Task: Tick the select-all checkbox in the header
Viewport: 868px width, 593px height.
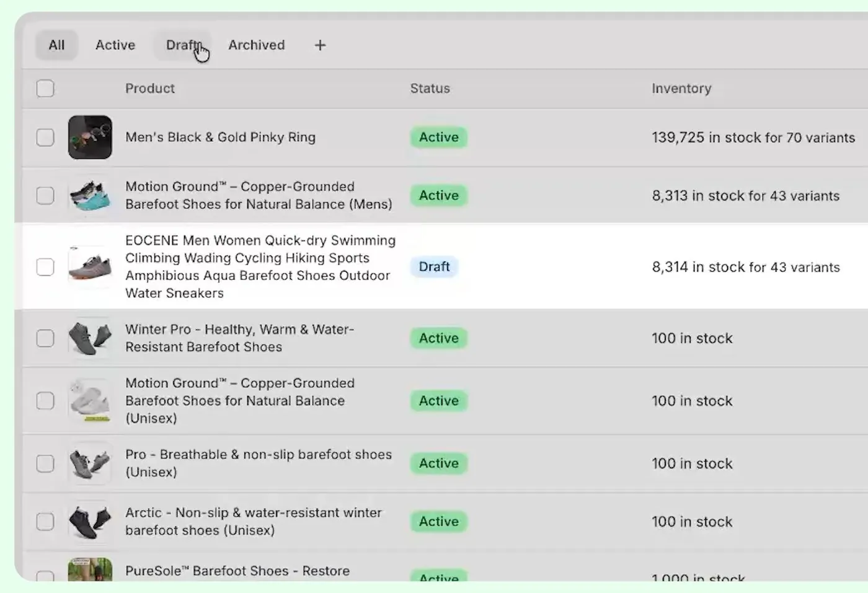Action: click(x=45, y=89)
